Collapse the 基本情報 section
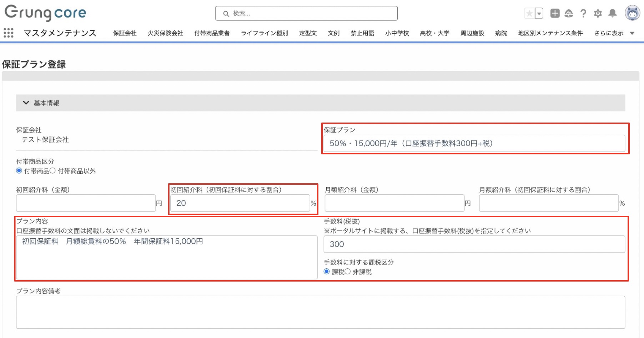Screen dimensions: 644x338 (26, 103)
